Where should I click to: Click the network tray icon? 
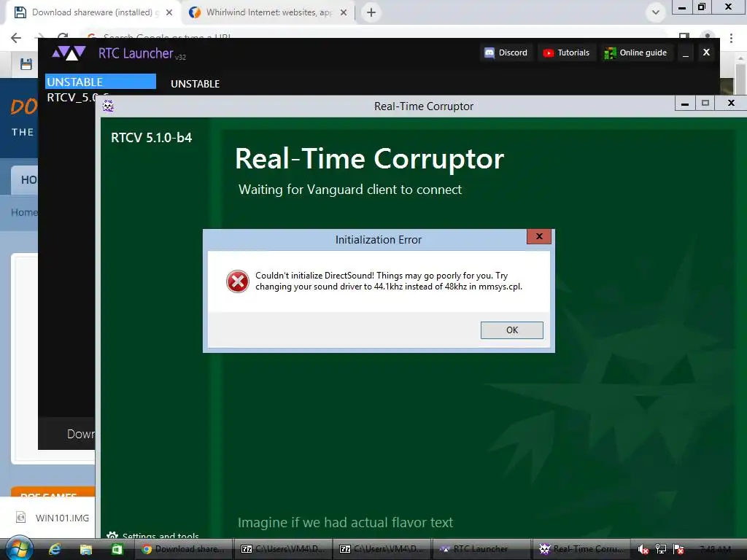point(661,550)
